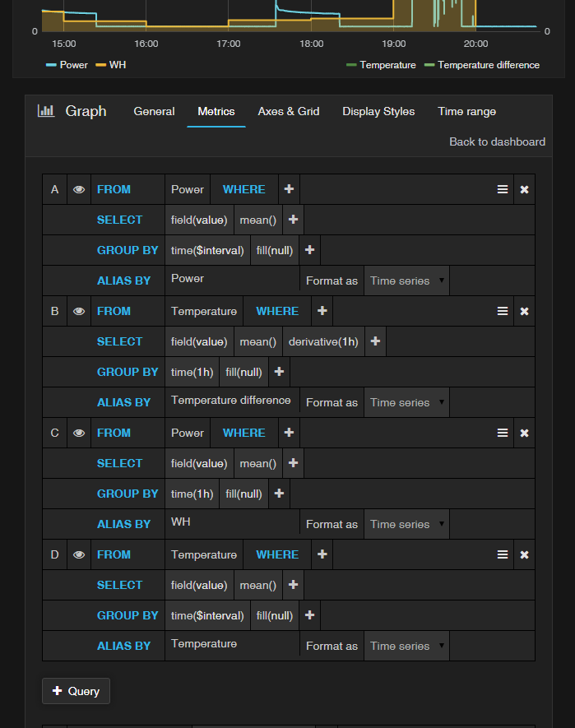Open the hamburger options menu for query C

coord(502,433)
